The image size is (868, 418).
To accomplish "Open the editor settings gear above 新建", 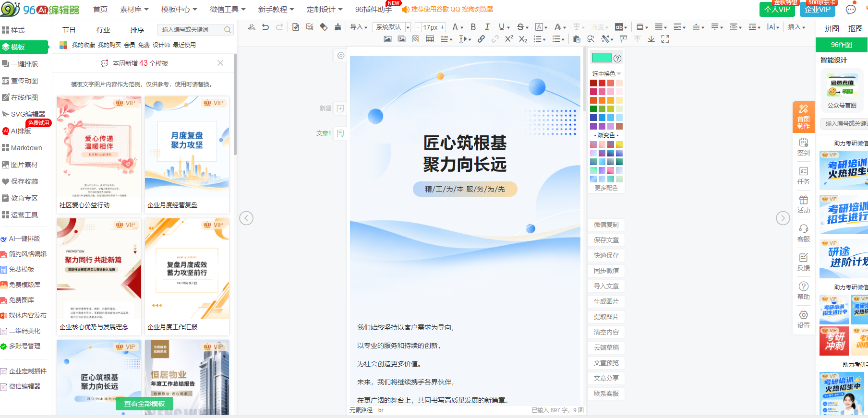I will (341, 56).
